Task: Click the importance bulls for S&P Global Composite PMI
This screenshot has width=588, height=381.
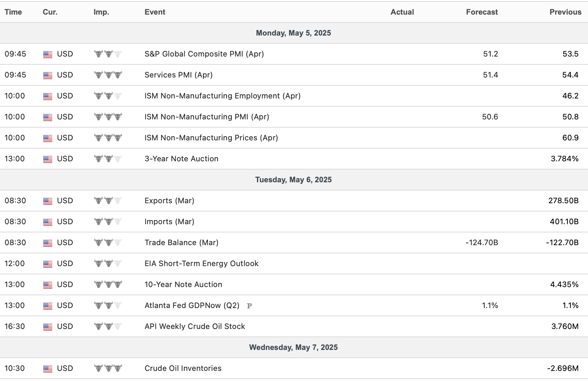Action: click(108, 54)
